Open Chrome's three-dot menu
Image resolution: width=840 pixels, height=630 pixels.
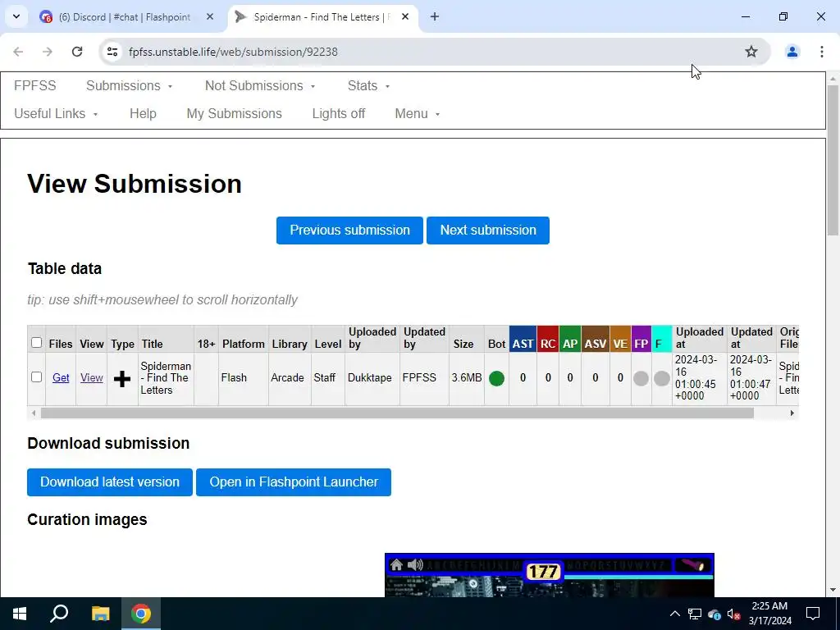[822, 52]
